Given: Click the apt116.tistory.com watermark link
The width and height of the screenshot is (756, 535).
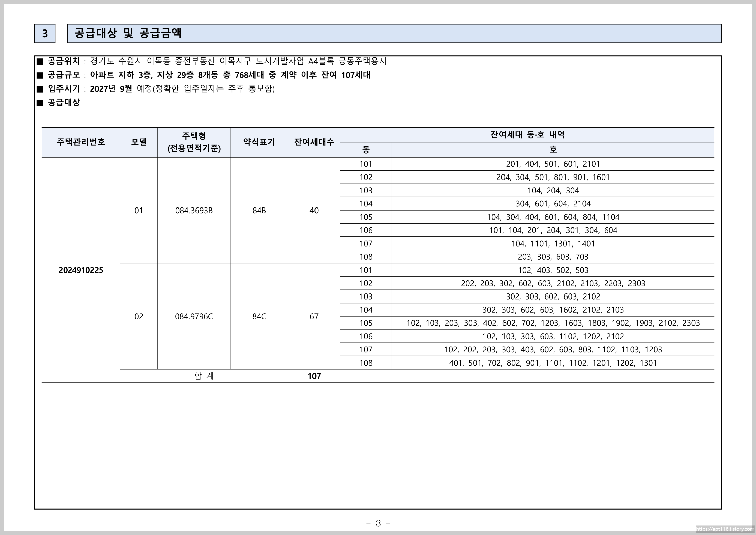Looking at the screenshot, I should pyautogui.click(x=725, y=529).
